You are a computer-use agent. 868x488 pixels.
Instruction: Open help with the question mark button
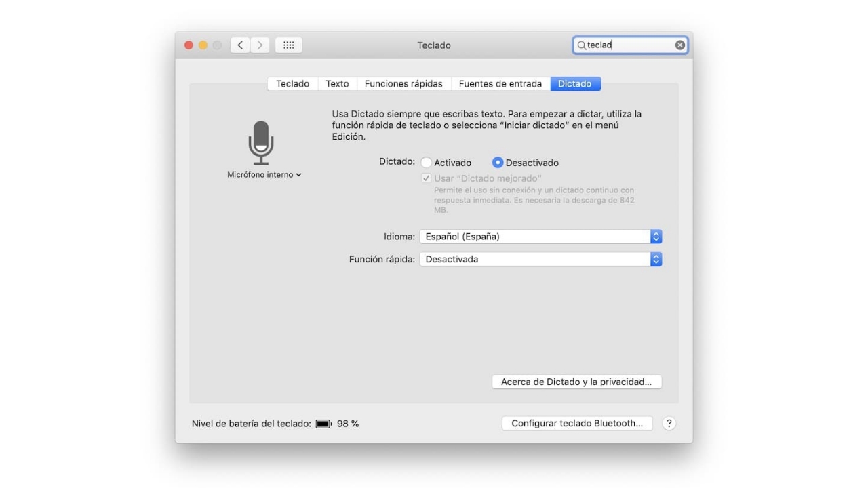[669, 423]
